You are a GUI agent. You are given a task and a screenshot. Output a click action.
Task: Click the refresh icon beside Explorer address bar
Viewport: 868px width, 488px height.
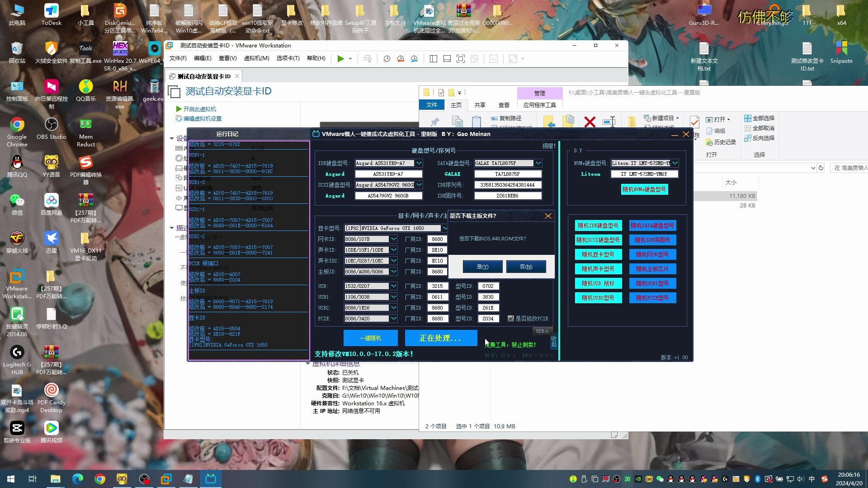821,168
